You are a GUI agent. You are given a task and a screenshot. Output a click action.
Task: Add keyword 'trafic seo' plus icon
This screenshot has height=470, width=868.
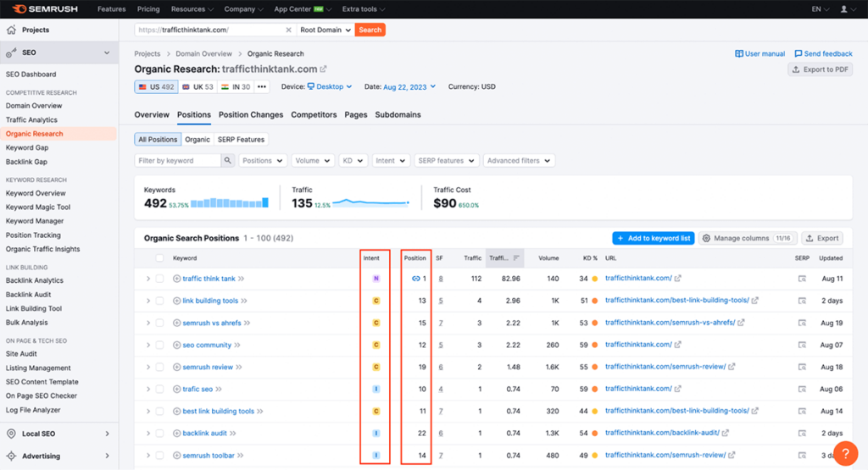point(176,390)
